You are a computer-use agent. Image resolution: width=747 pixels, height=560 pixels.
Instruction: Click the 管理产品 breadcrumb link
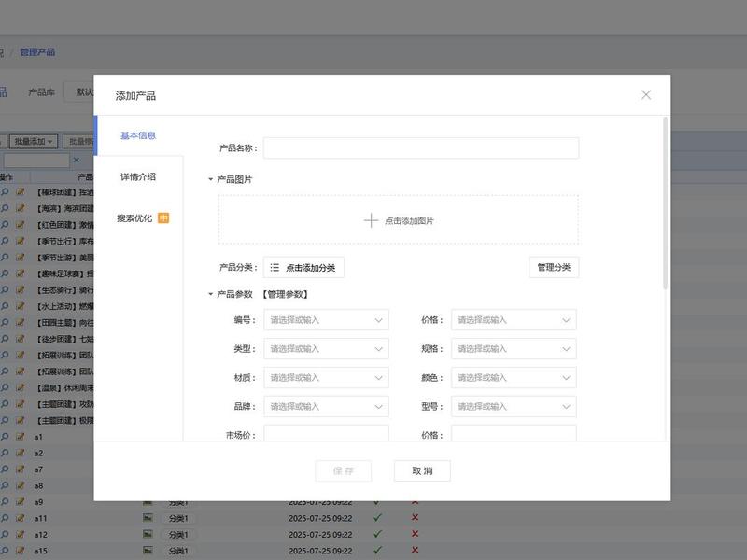tap(37, 52)
